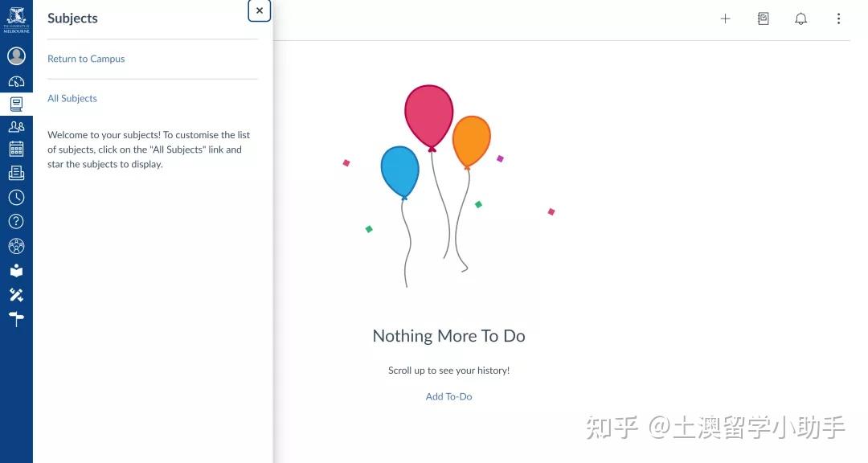The height and width of the screenshot is (463, 868).
Task: Open Groups from the sidebar
Action: (x=16, y=126)
